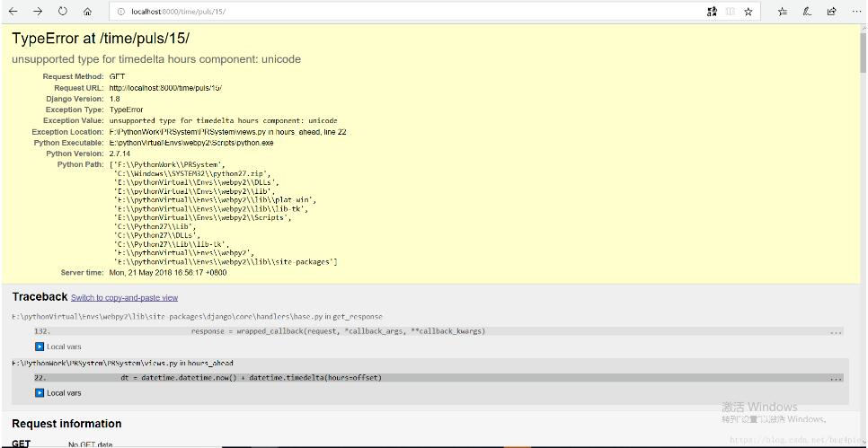
Task: Click blue arrow icon beside first Local vars
Action: click(40, 347)
